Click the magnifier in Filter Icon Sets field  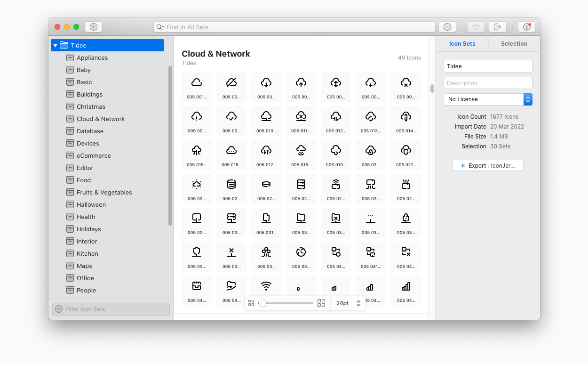(59, 309)
